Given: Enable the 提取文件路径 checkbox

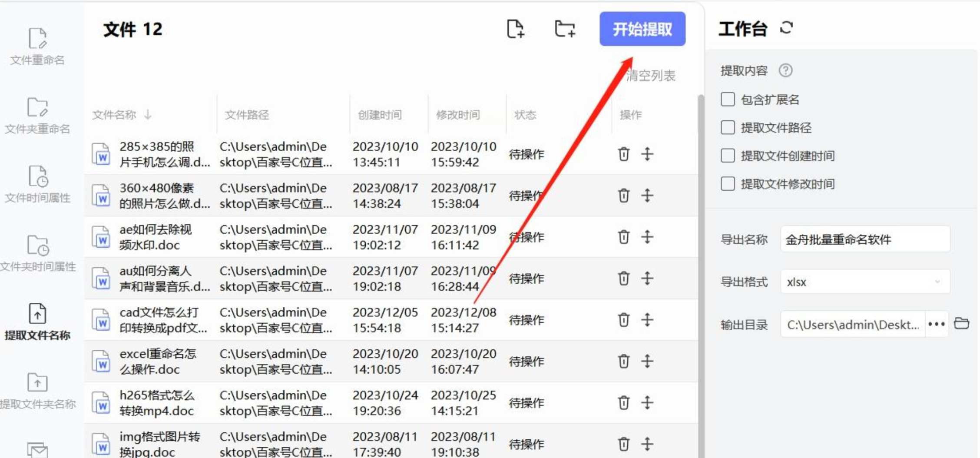Looking at the screenshot, I should (728, 127).
